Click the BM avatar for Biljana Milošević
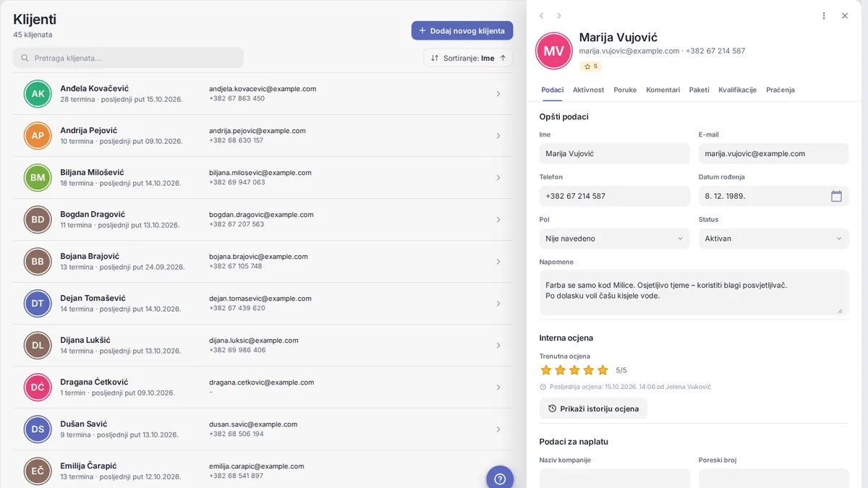This screenshot has height=488, width=868. (x=38, y=178)
